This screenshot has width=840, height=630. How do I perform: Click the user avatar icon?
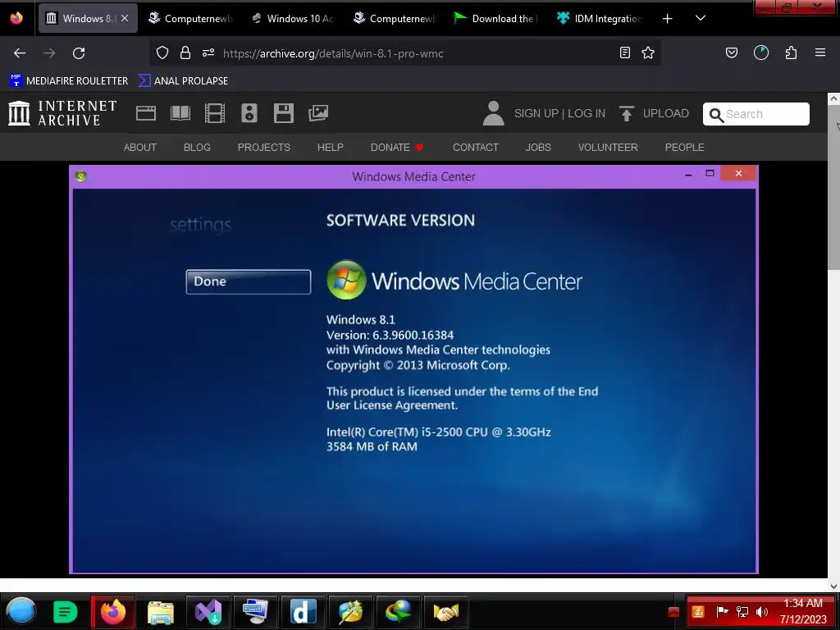pyautogui.click(x=493, y=113)
